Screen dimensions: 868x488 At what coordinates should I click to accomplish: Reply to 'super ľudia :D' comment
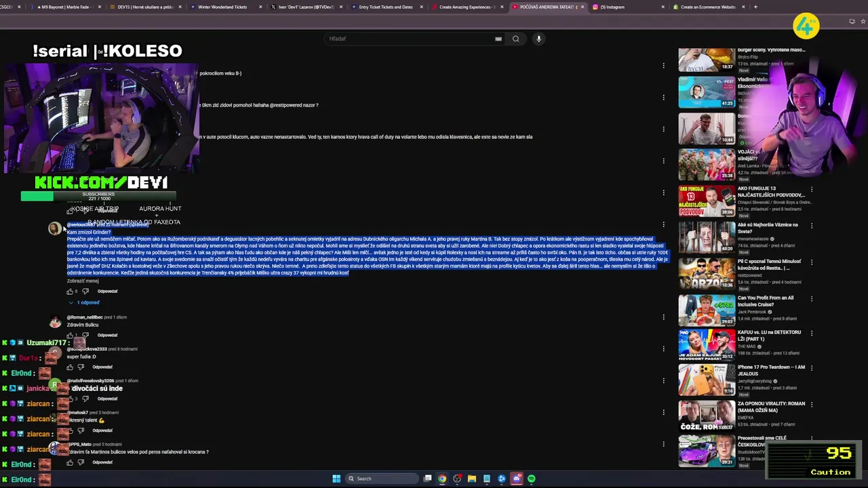click(x=102, y=367)
